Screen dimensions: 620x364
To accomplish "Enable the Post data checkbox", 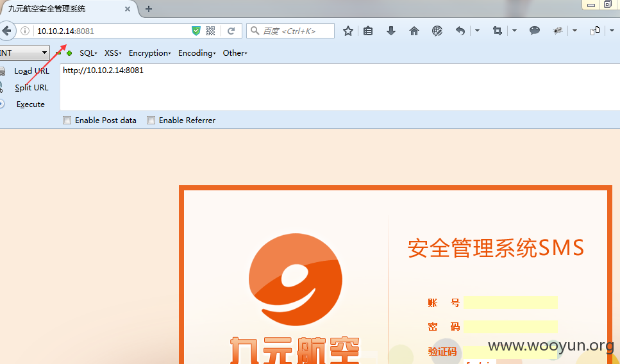I will 67,120.
